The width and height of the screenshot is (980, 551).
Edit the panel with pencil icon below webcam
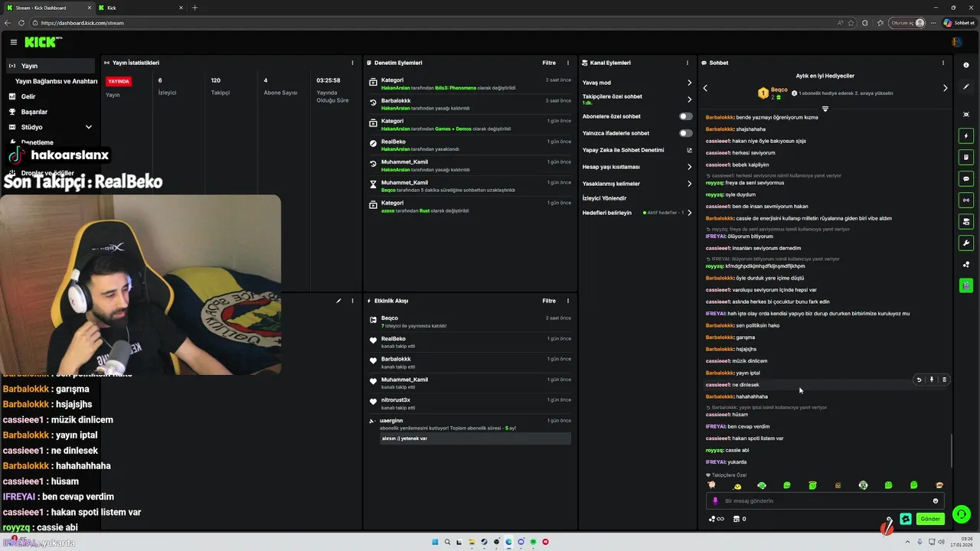tap(338, 301)
